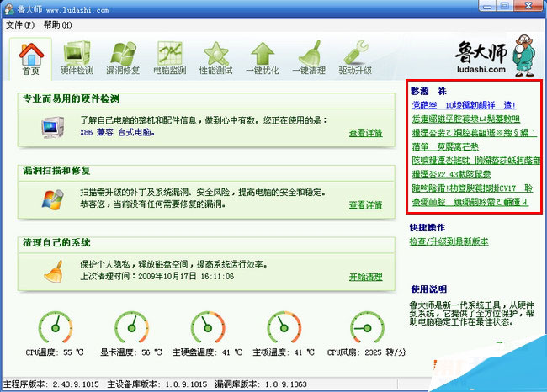Viewport: 547px width, 392px height.
Task: Click the 专业而易用的硬件检测 heading
Action: click(x=72, y=98)
